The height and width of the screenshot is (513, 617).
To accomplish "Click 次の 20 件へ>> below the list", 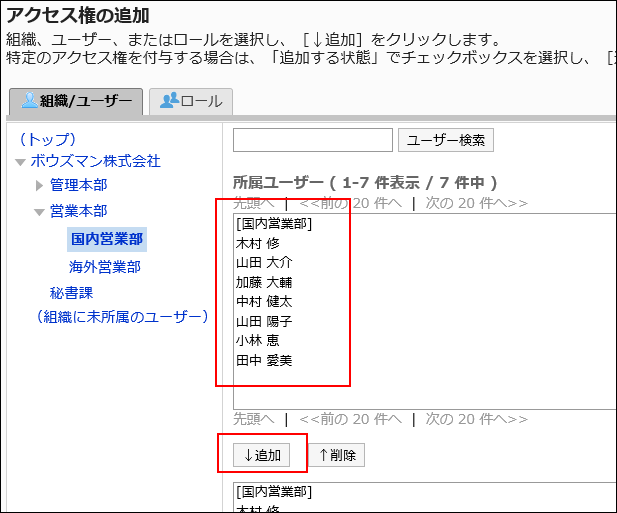I will point(477,419).
